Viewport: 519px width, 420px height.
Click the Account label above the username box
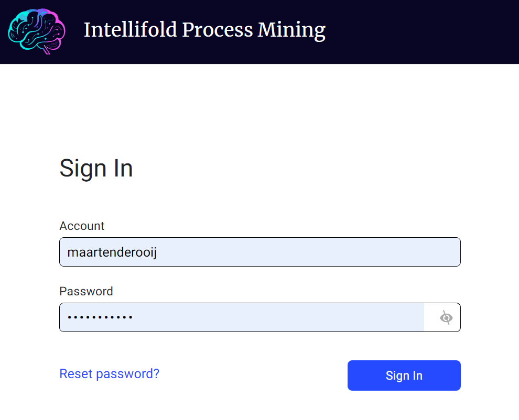(82, 226)
